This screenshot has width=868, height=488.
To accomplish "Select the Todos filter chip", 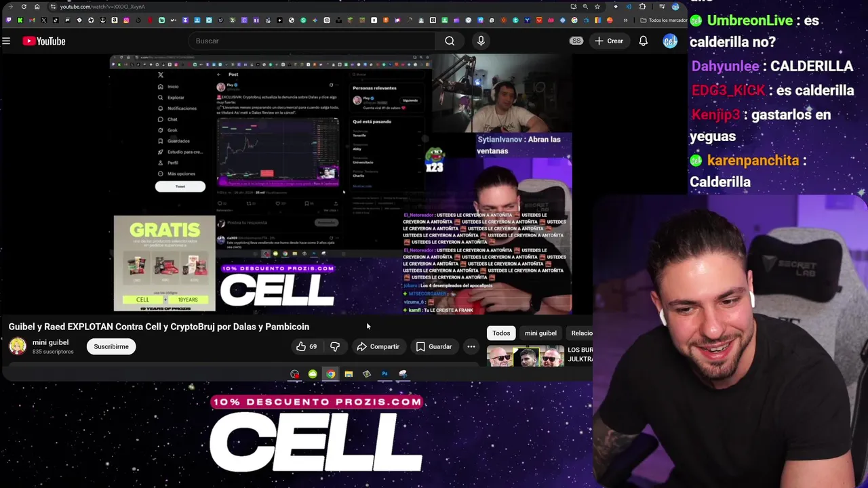I will coord(501,333).
